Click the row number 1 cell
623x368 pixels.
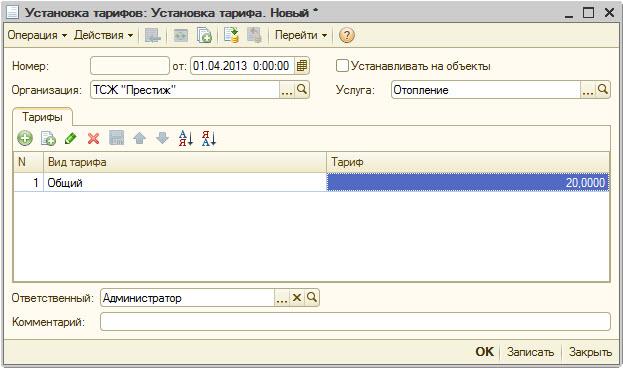tap(28, 183)
